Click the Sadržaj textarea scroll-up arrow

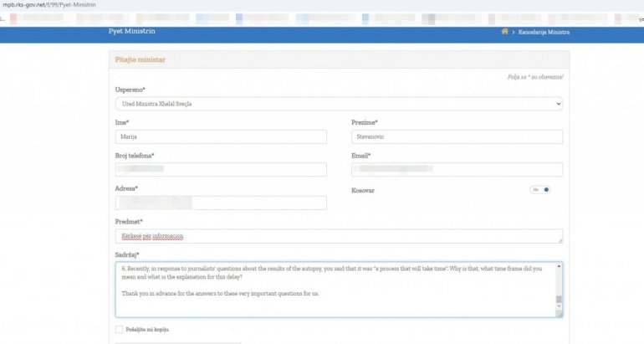(x=559, y=266)
